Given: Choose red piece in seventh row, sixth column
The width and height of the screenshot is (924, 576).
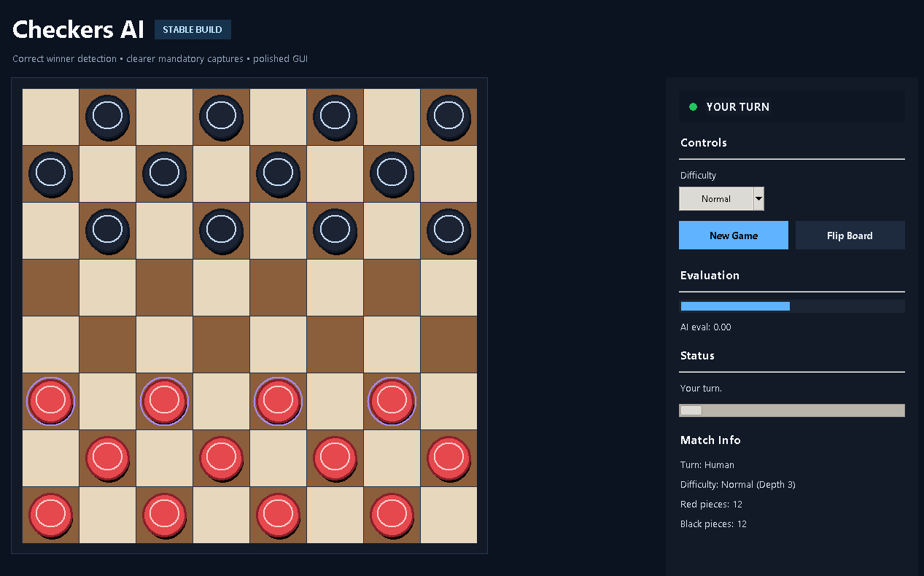Looking at the screenshot, I should [x=335, y=458].
